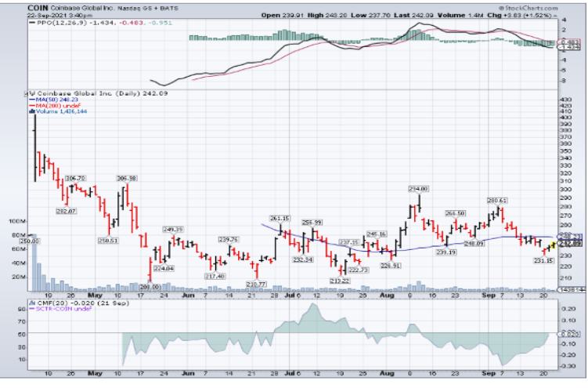Click the 306.98 price peak label
This screenshot has width=588, height=388.
click(127, 179)
